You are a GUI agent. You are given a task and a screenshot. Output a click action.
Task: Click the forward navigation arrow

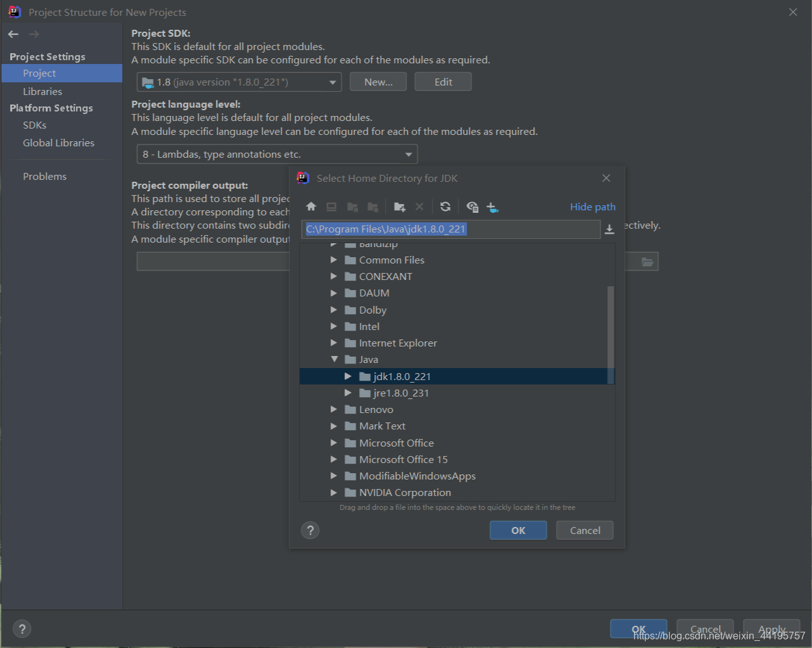tap(34, 34)
